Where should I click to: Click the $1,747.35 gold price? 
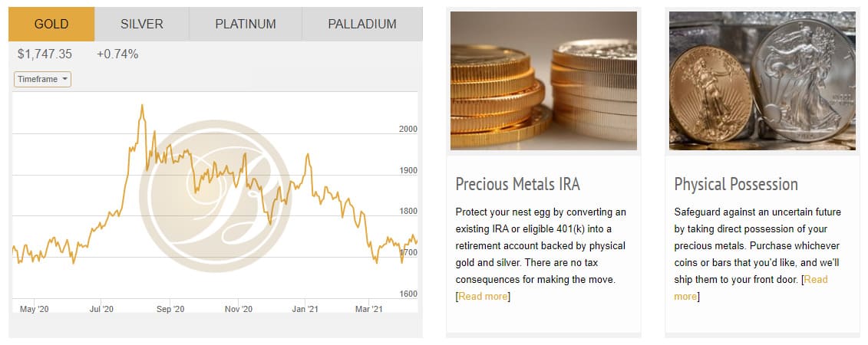45,54
